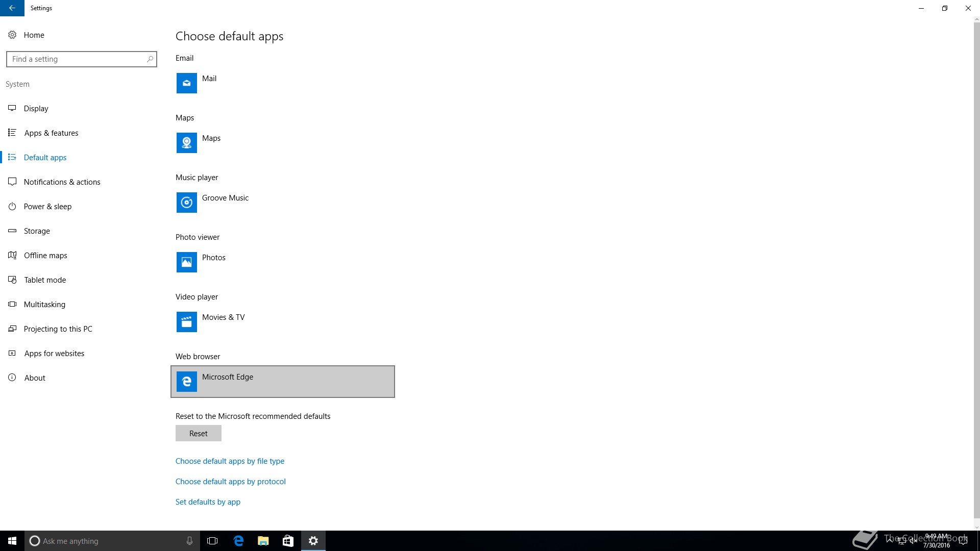The width and height of the screenshot is (980, 551).
Task: Click the Cortana microphone icon
Action: [x=189, y=541]
